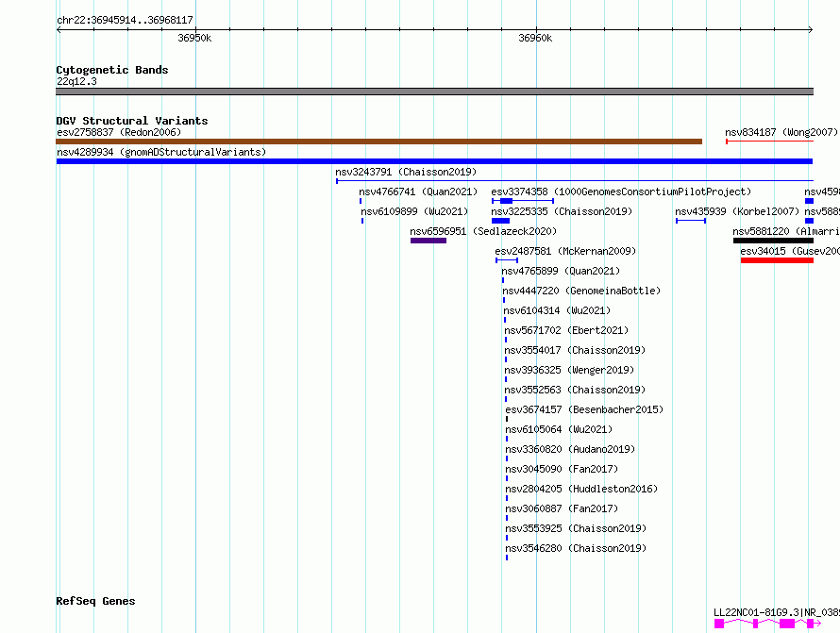The image size is (840, 633).
Task: Select esv3674157 (Besenbacher2015) label
Action: click(x=584, y=409)
